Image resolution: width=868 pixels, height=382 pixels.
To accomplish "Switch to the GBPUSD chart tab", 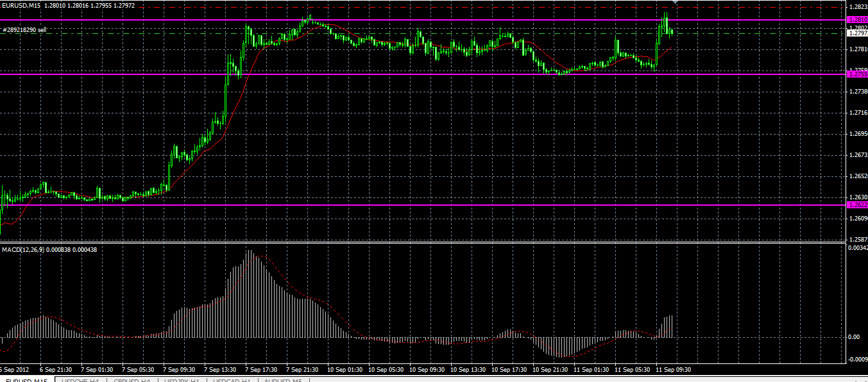I will (131, 381).
